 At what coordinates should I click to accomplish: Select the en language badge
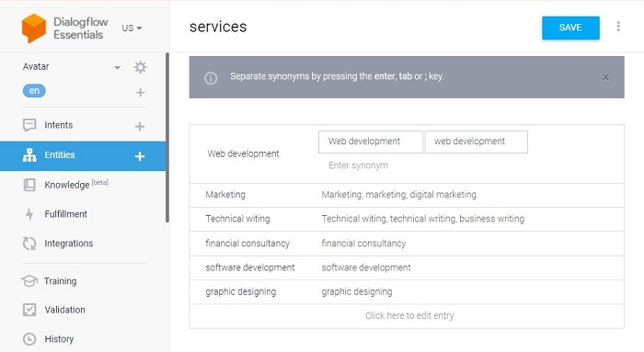tap(34, 91)
